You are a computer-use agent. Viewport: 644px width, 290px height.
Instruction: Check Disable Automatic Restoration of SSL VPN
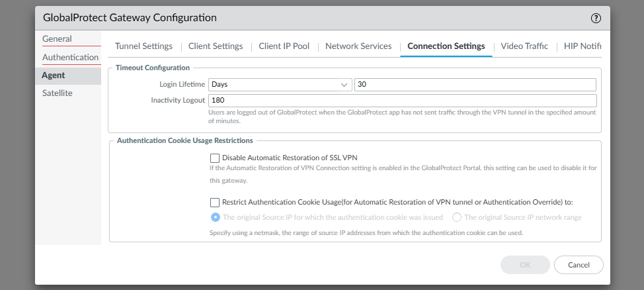point(215,158)
